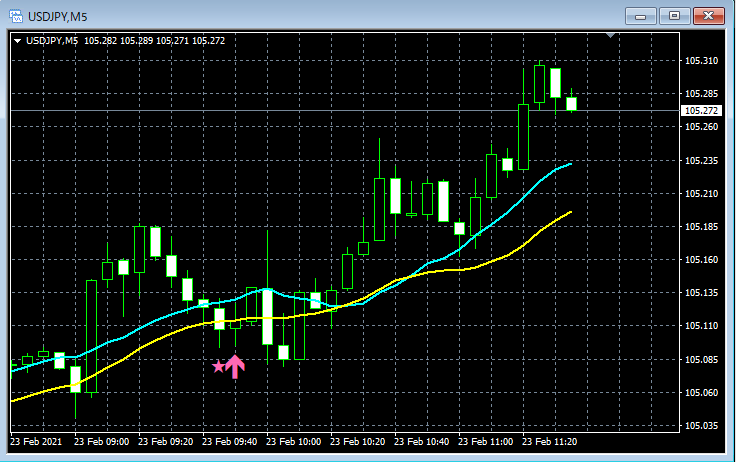Click the pink star marker on chart

pyautogui.click(x=218, y=366)
